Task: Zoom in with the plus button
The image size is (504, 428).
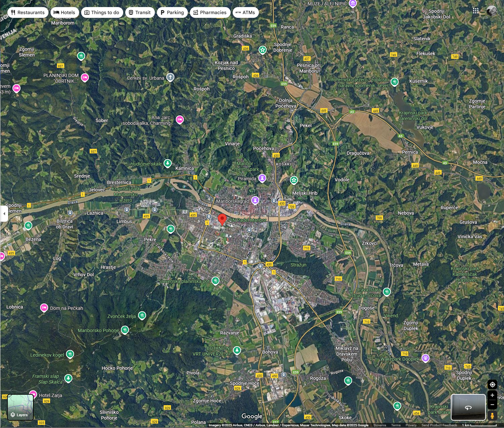Action: [492, 395]
